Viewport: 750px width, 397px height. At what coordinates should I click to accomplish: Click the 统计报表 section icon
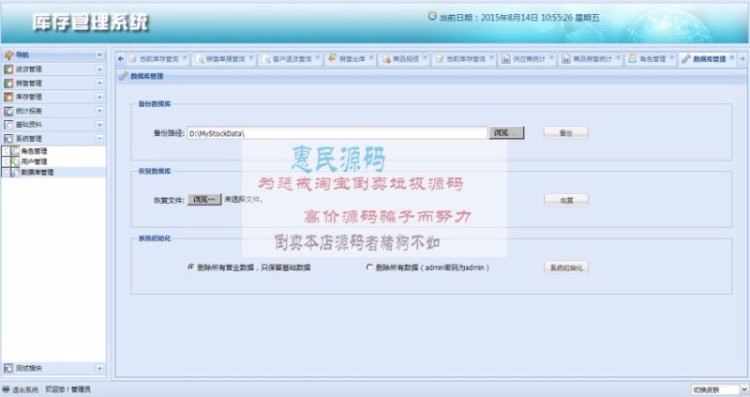(8, 111)
